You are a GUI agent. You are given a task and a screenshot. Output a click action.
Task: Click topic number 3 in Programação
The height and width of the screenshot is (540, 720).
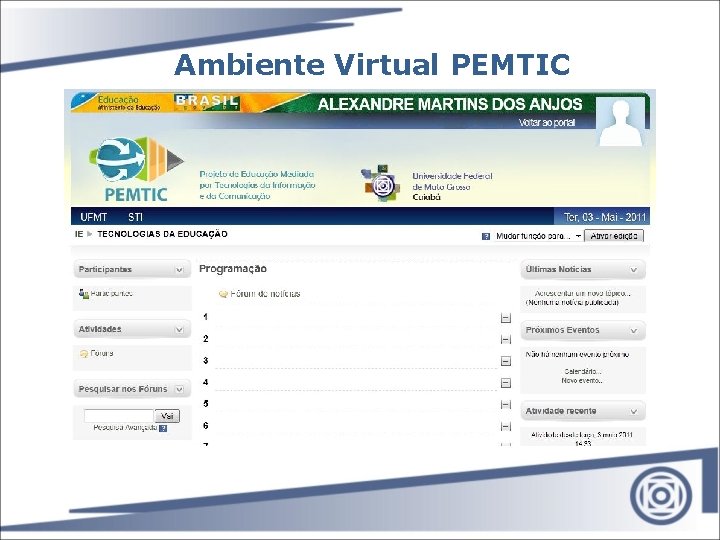pos(206,360)
